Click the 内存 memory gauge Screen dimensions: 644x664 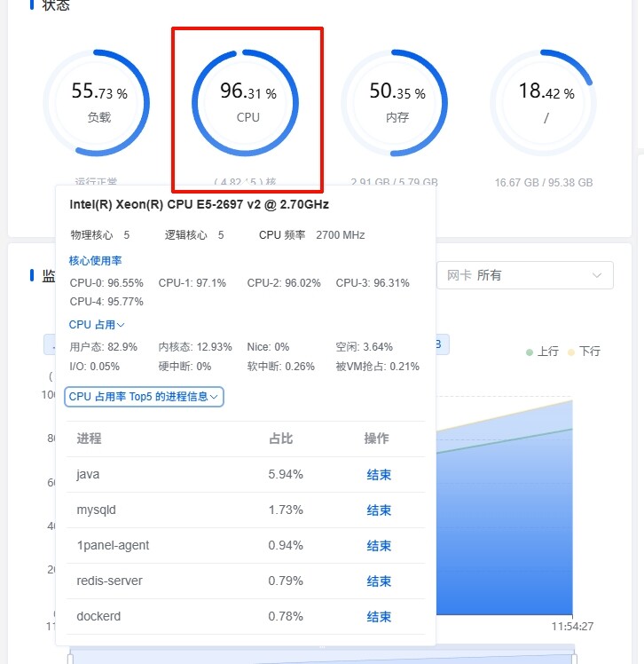tap(397, 102)
